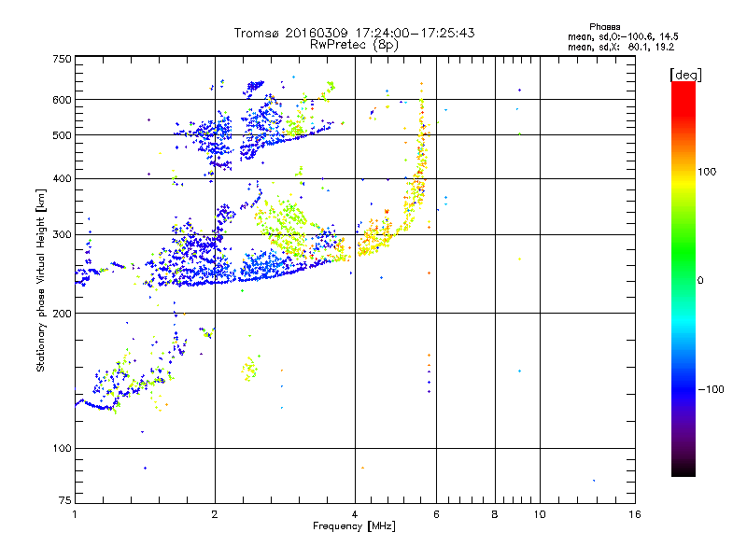Click the y-axis tick label '600'
The width and height of the screenshot is (747, 560).
click(x=62, y=100)
